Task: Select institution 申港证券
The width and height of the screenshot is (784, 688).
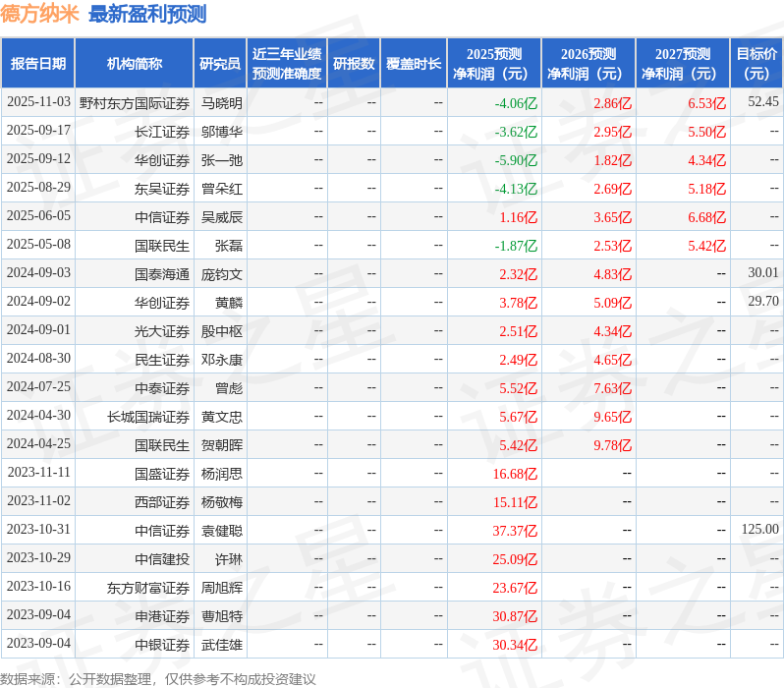Action: 162,616
